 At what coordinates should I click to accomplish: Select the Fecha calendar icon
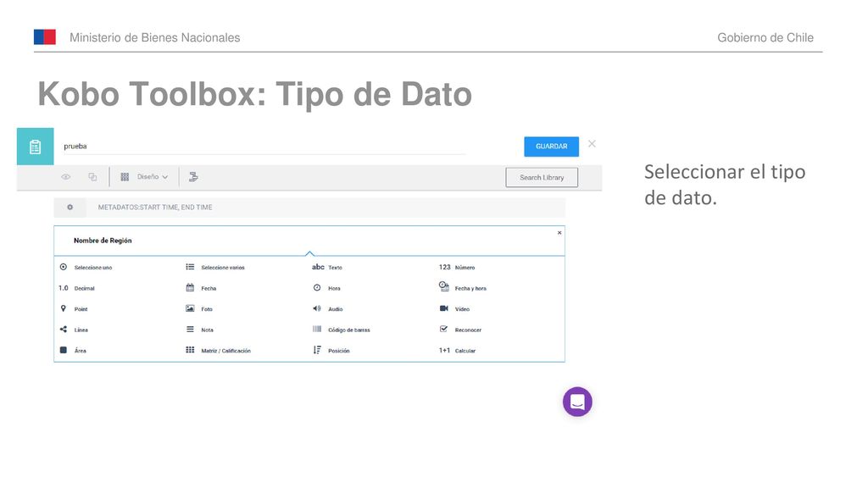tap(190, 288)
